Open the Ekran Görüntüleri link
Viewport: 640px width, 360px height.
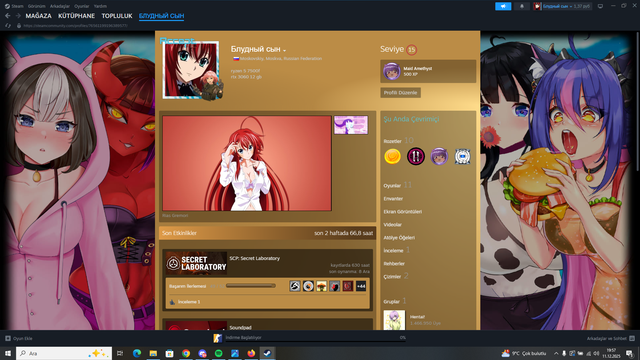pyautogui.click(x=402, y=212)
